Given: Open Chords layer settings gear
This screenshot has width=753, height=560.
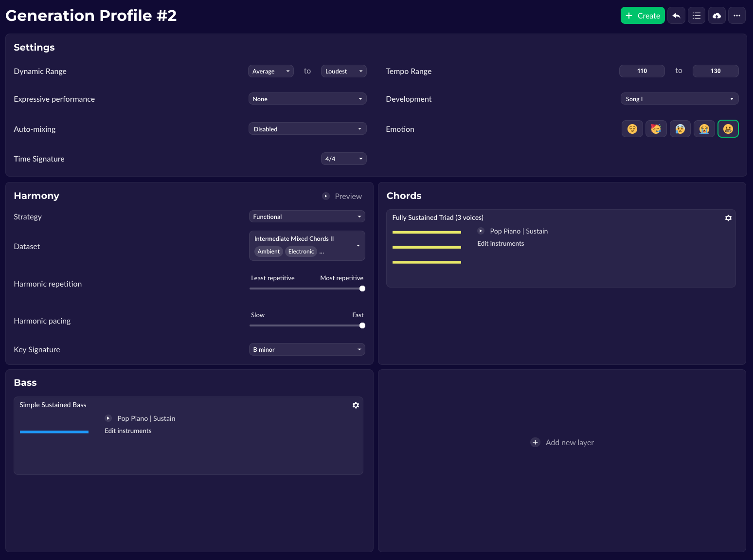Looking at the screenshot, I should [x=728, y=218].
